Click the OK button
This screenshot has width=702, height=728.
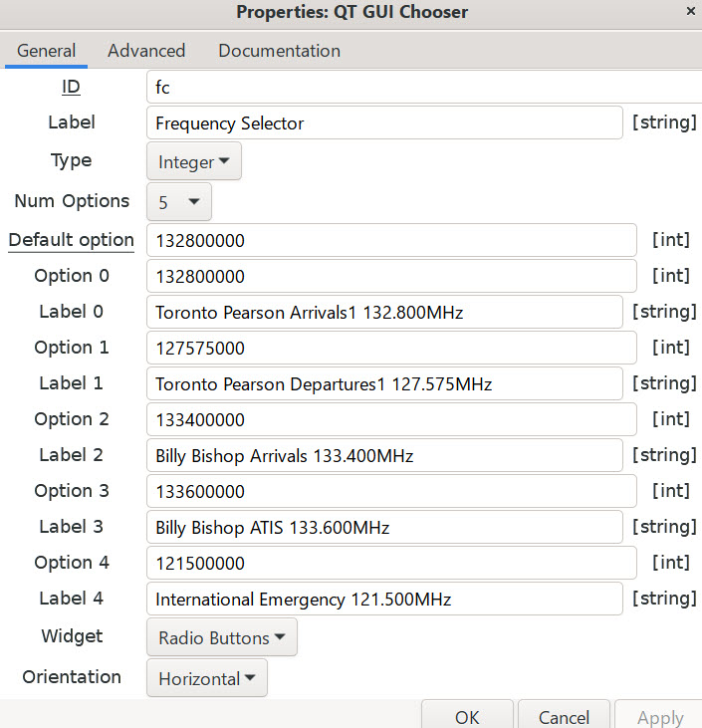(467, 716)
